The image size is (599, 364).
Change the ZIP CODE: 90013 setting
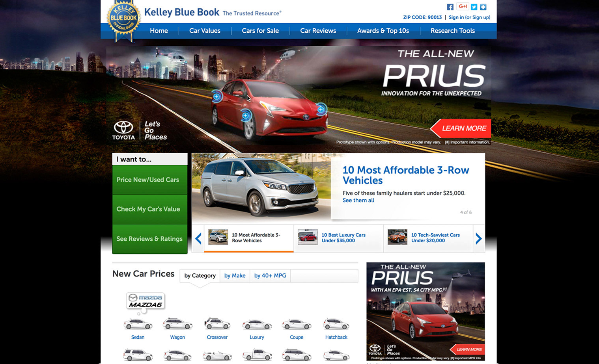point(422,17)
